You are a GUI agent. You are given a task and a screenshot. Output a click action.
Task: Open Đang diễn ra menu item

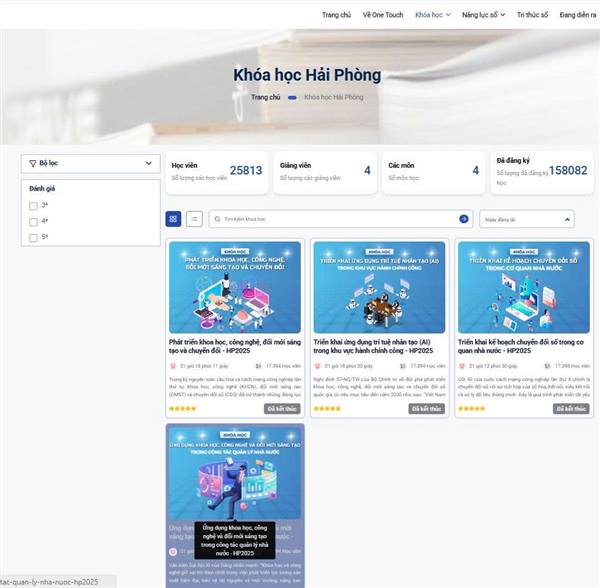pos(578,15)
